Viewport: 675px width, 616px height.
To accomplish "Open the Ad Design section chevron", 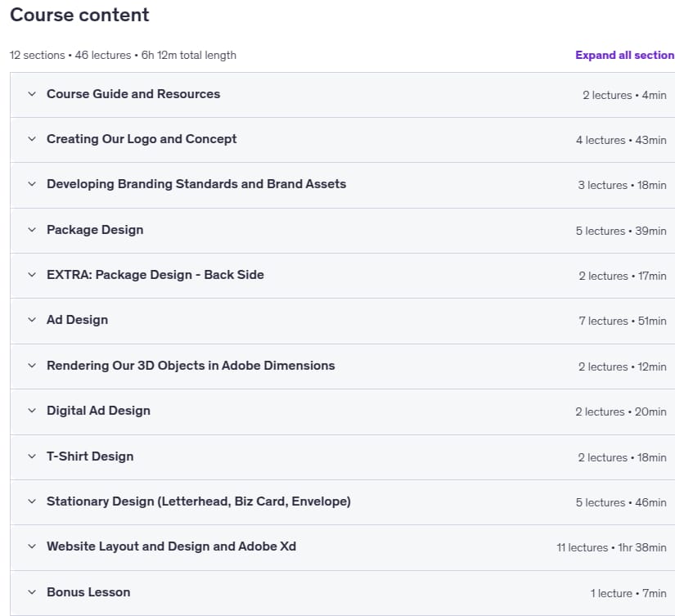I will coord(32,319).
